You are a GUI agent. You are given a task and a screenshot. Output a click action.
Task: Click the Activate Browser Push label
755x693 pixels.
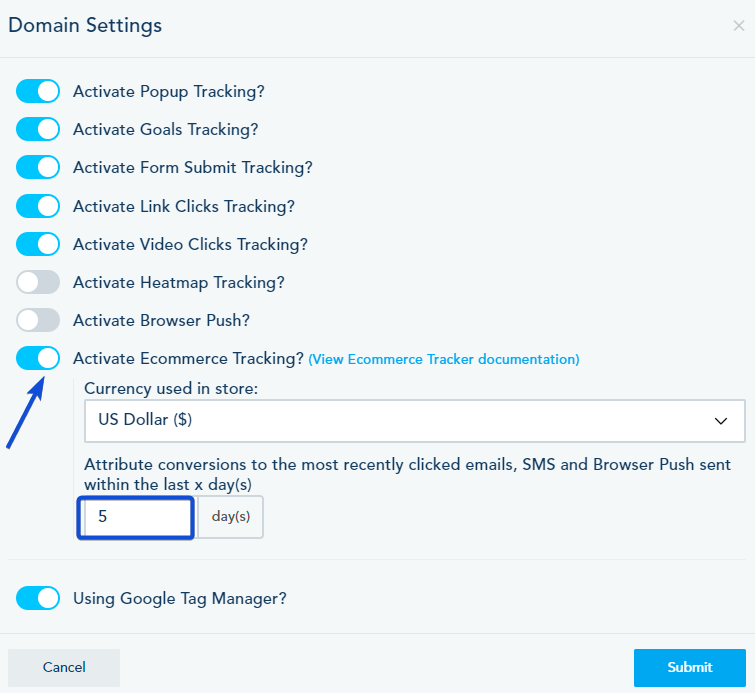pyautogui.click(x=161, y=321)
